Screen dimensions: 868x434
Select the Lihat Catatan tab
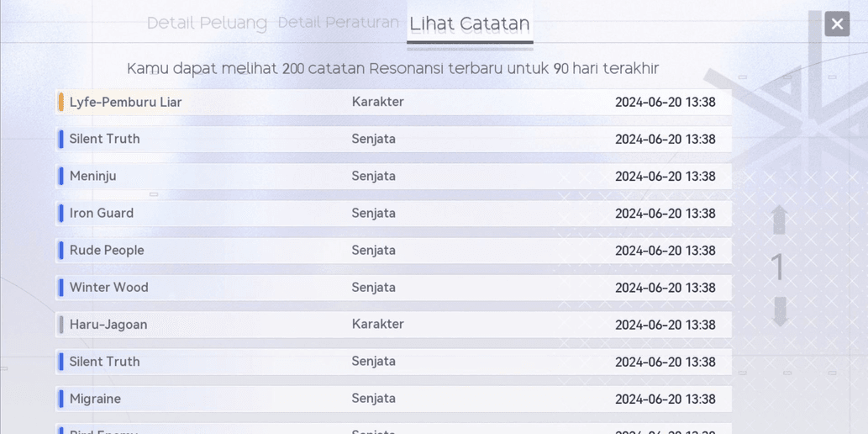click(470, 24)
